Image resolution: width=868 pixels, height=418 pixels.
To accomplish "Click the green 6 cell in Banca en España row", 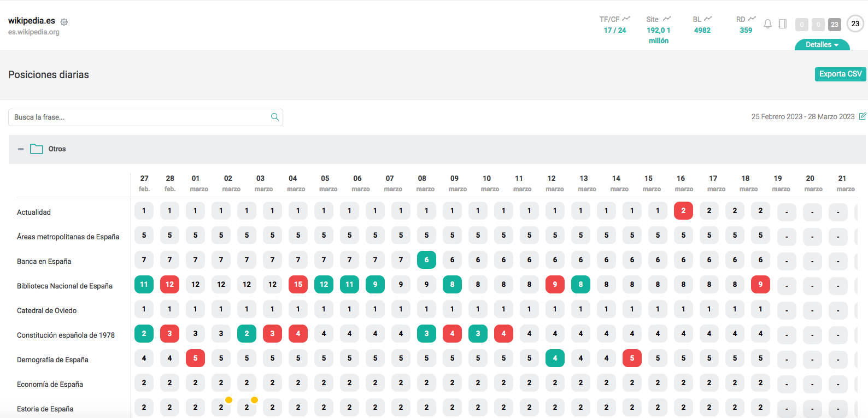I will coord(426,260).
